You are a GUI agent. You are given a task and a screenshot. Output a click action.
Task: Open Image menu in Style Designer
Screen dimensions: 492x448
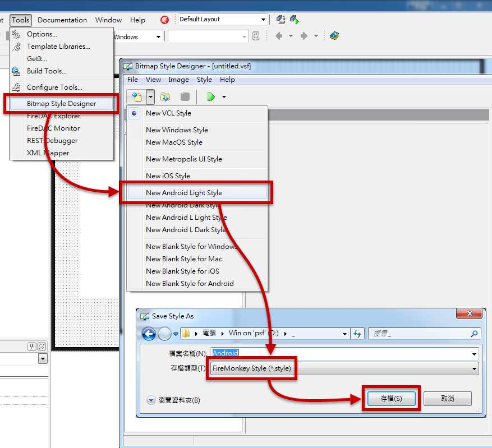coord(178,80)
